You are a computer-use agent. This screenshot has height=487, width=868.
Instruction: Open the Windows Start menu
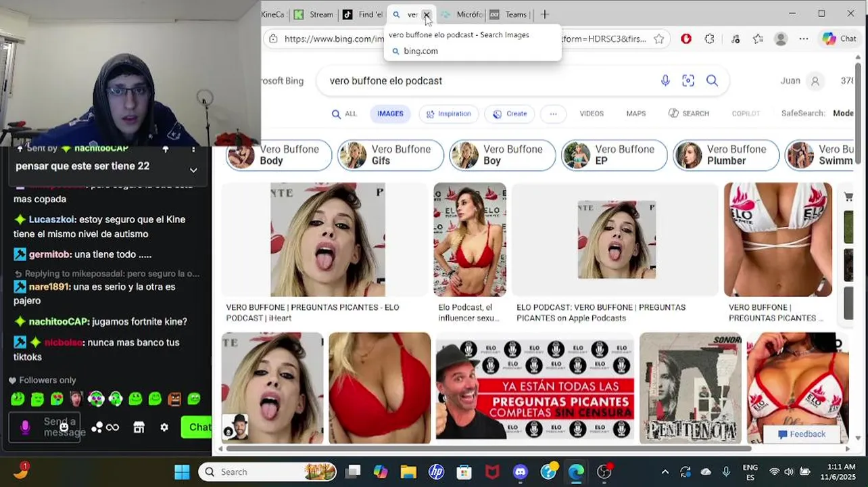click(182, 472)
